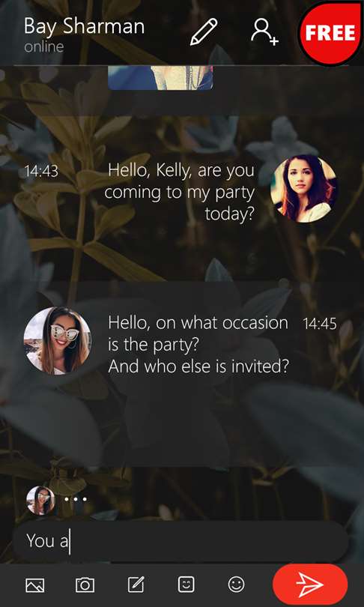Focus the message input containing "You a"
Screen dimensions: 364x607
point(181,541)
